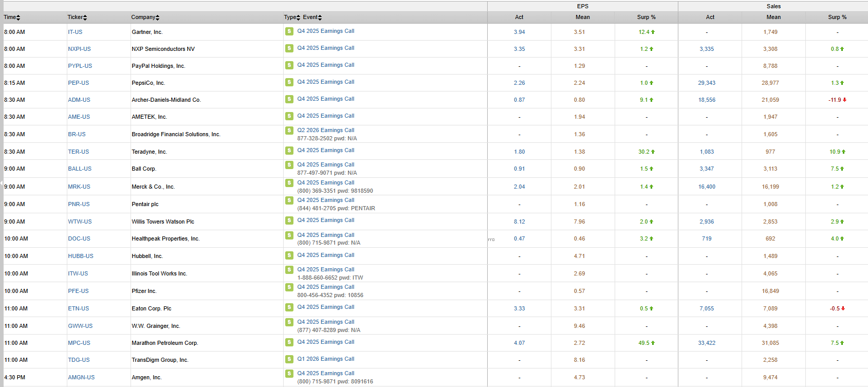Image resolution: width=868 pixels, height=387 pixels.
Task: Click the left panel collapse handle
Action: (x=2, y=183)
